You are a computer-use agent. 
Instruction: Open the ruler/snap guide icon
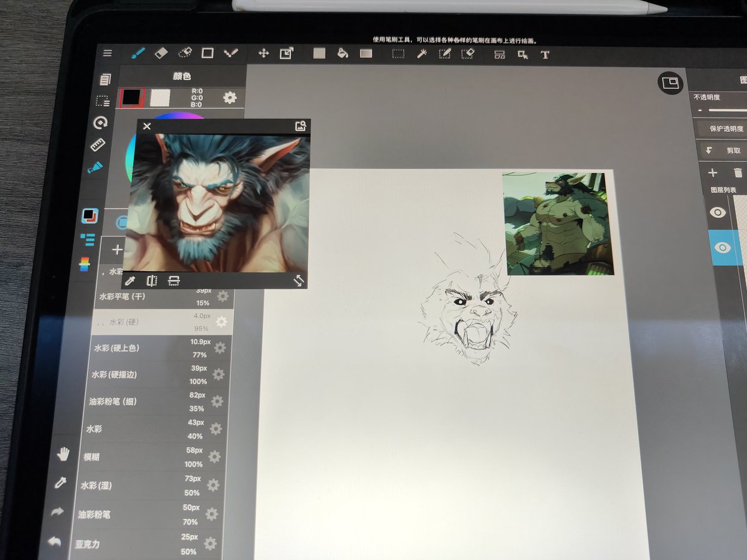[x=98, y=145]
